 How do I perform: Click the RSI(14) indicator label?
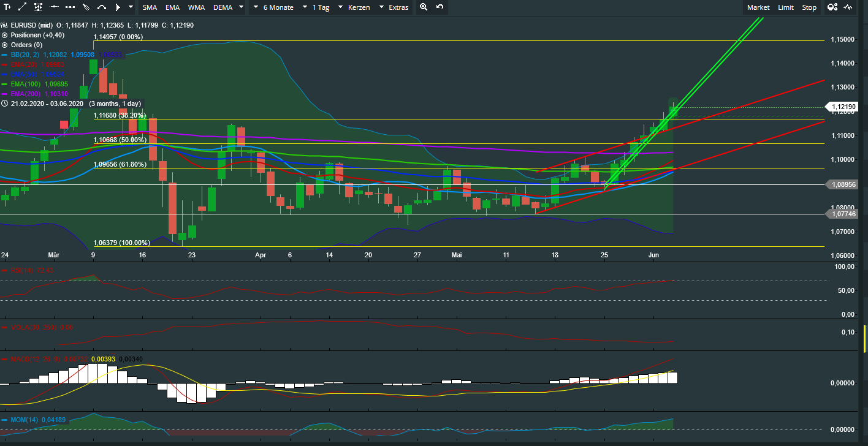pyautogui.click(x=21, y=270)
